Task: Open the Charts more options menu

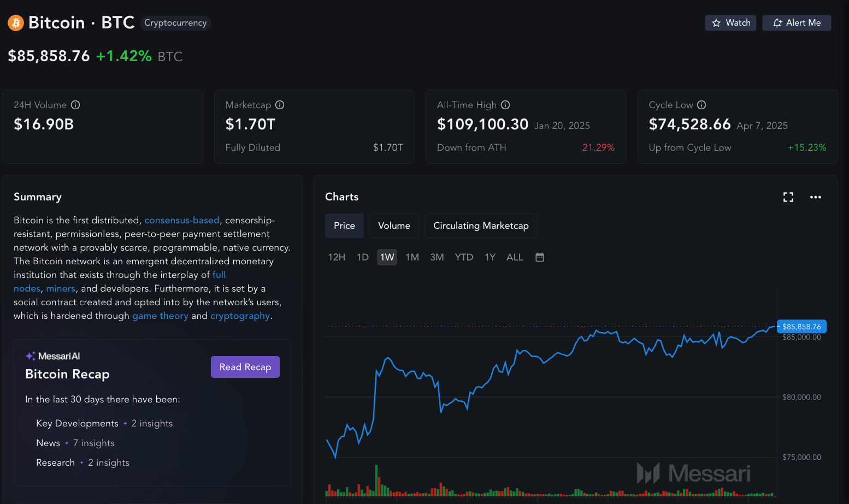Action: click(816, 197)
